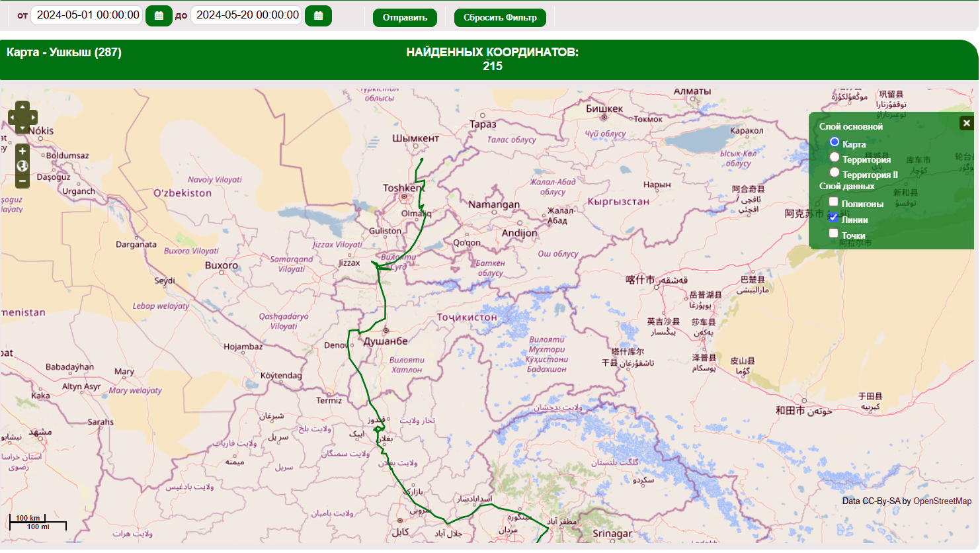Zoom out using the minus icon
The image size is (980, 553).
click(x=22, y=181)
